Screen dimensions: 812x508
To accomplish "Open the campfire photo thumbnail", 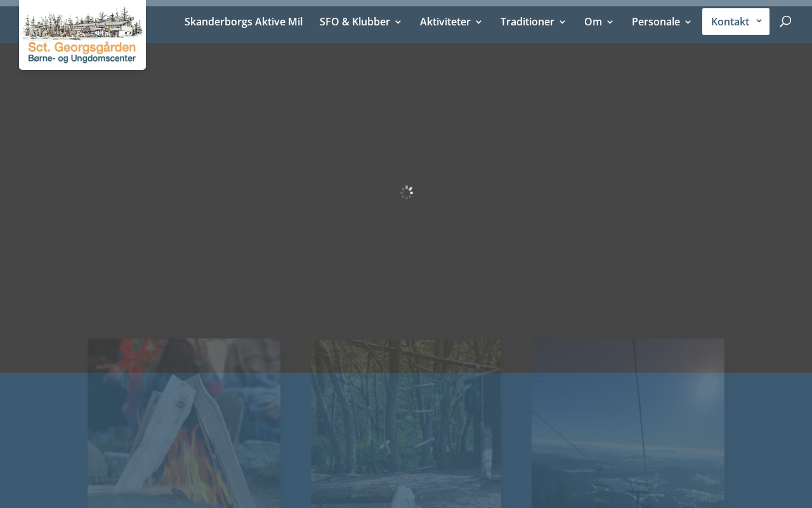I will (x=184, y=423).
